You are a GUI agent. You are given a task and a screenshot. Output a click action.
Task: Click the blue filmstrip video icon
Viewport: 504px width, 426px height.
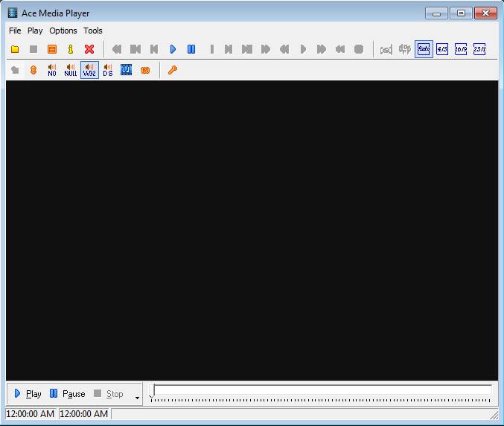point(127,70)
